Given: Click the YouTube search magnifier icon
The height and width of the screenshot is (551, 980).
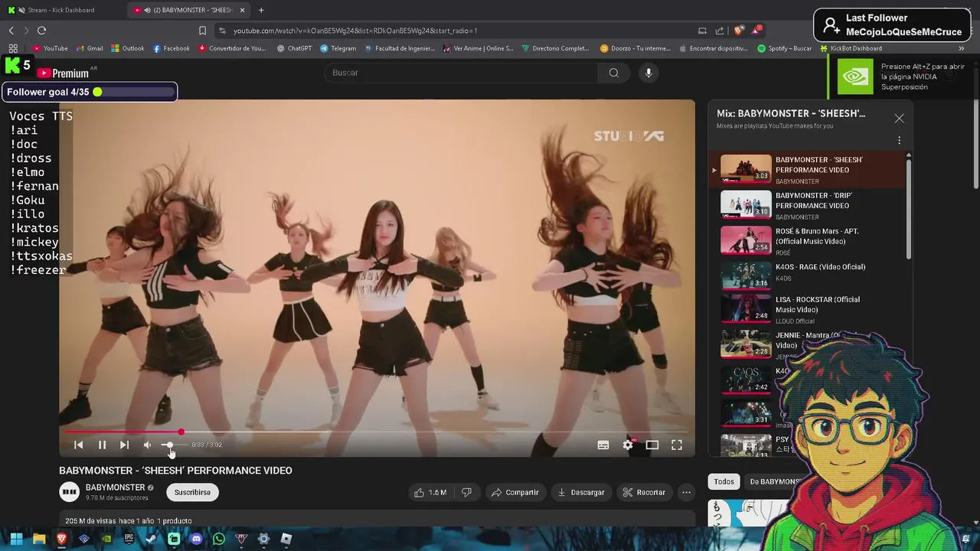Looking at the screenshot, I should (x=614, y=73).
